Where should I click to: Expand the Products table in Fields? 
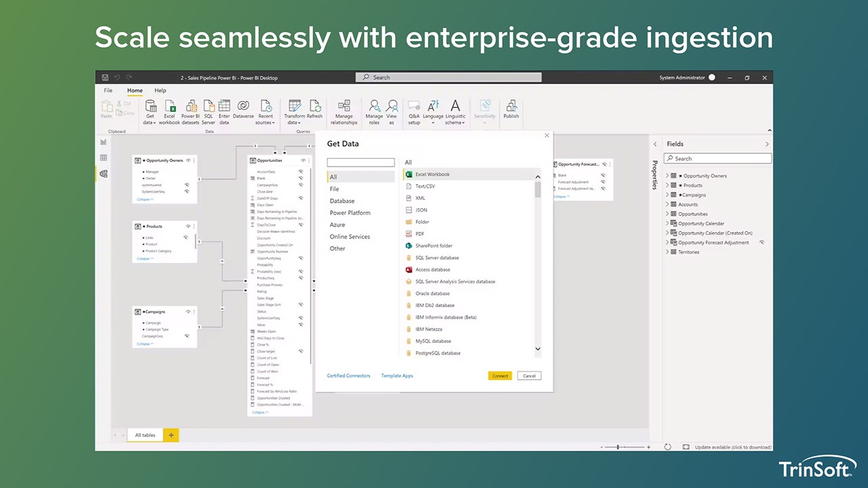(667, 185)
